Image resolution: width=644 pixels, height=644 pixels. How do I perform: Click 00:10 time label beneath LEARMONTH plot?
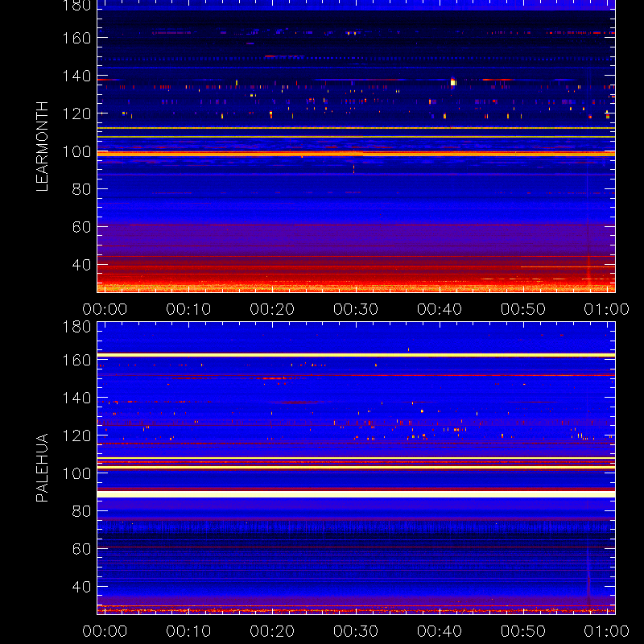(188, 309)
